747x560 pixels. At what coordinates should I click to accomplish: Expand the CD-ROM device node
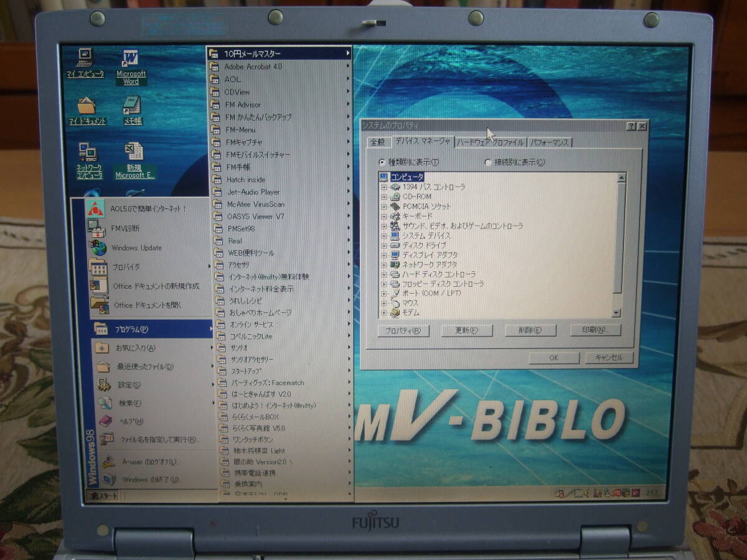pyautogui.click(x=384, y=197)
